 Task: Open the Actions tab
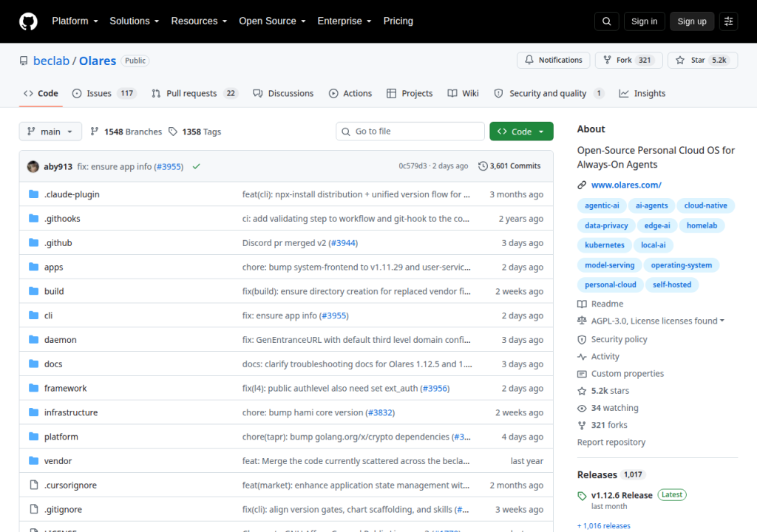click(350, 93)
